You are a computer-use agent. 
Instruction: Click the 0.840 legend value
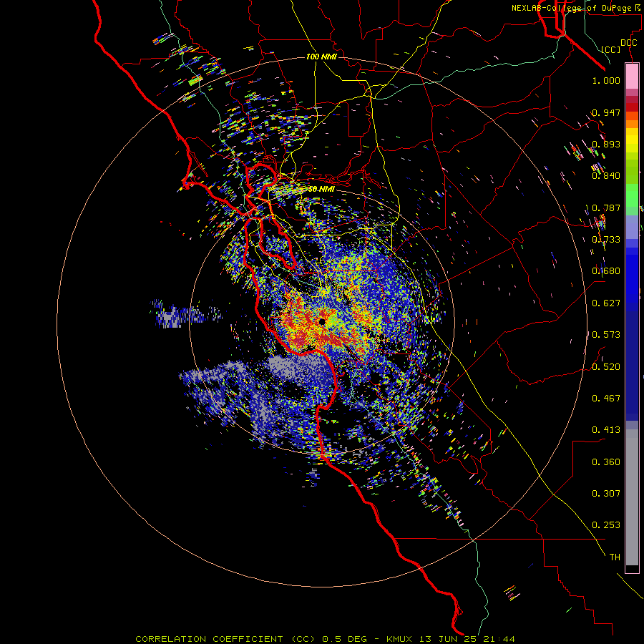point(606,176)
